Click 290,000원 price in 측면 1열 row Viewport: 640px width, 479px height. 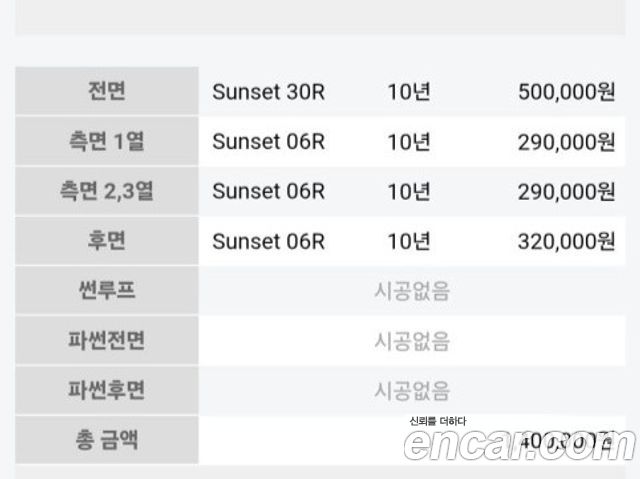(566, 141)
